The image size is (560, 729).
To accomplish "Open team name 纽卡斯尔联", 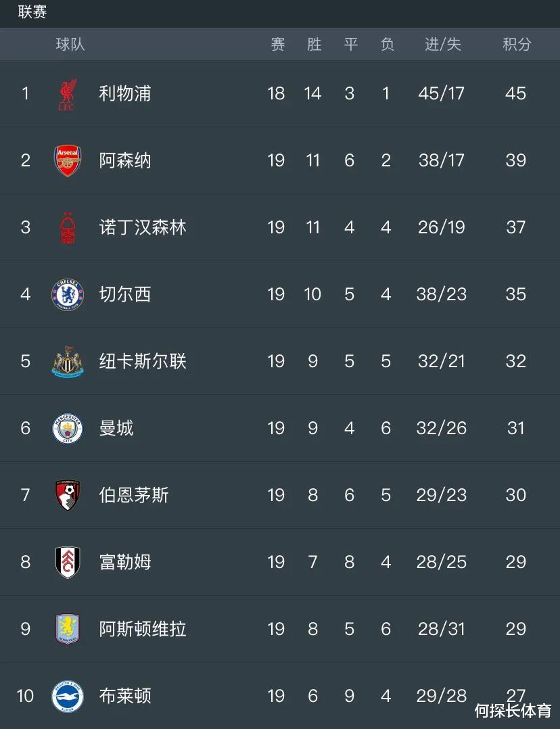I will [x=143, y=361].
